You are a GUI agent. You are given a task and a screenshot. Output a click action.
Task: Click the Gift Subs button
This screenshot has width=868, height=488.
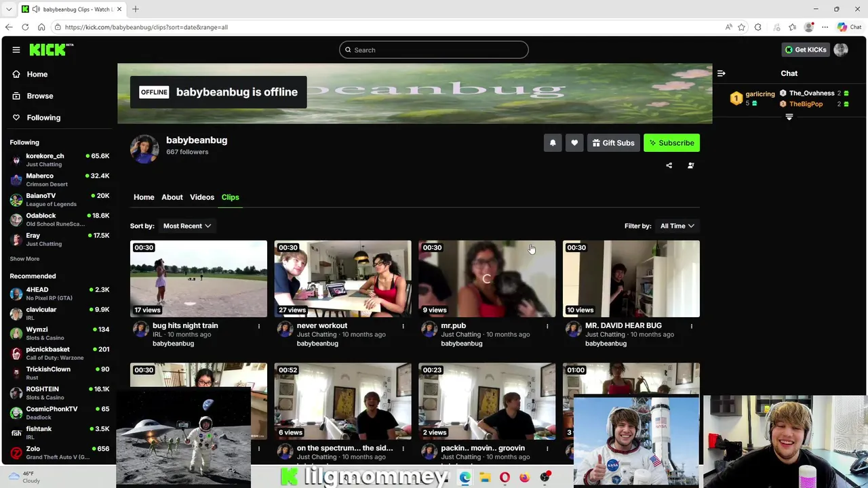pyautogui.click(x=613, y=143)
